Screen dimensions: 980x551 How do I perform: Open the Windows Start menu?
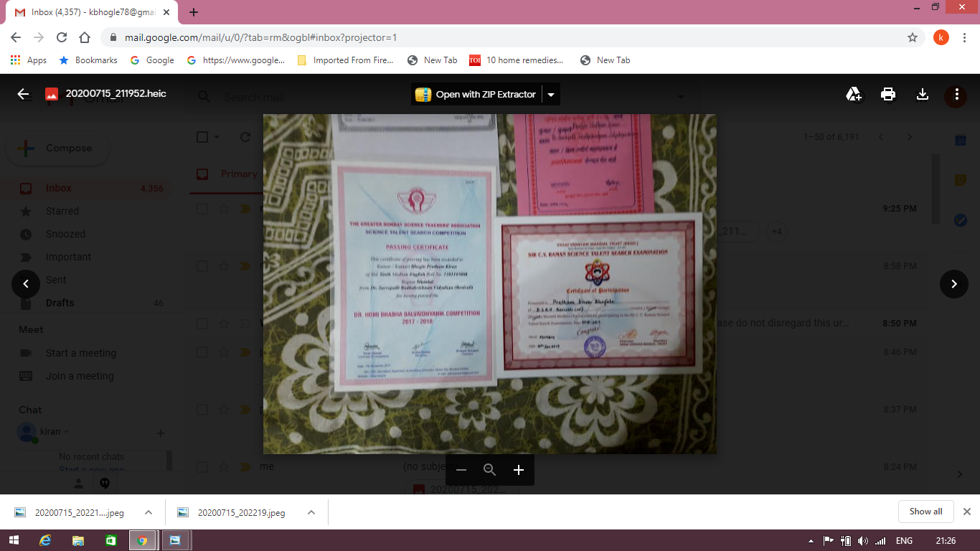(14, 540)
